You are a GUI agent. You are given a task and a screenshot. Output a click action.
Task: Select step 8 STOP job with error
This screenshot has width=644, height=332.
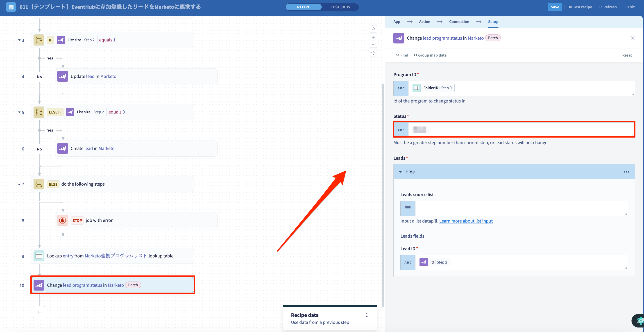point(136,220)
